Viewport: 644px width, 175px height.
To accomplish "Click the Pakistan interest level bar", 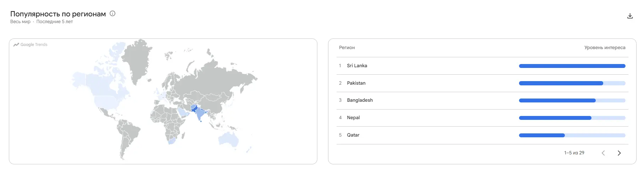I will [572, 83].
